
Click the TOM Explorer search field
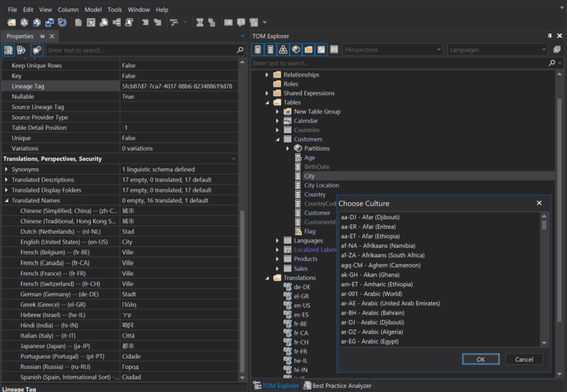tap(400, 63)
